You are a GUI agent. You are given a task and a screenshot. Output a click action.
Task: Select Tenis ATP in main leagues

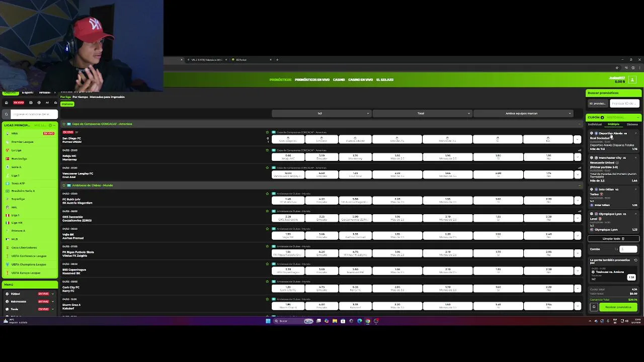30,183
